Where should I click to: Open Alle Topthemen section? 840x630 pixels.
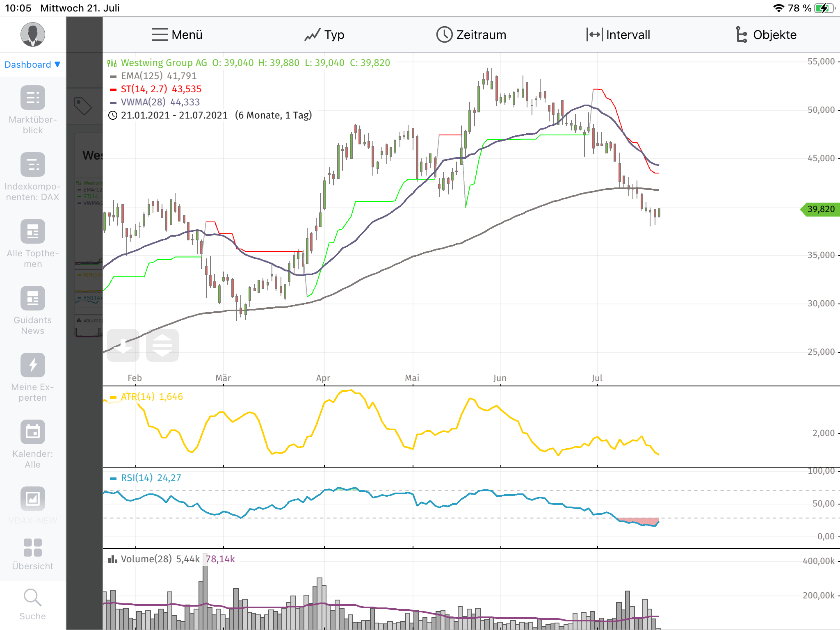pos(32,232)
